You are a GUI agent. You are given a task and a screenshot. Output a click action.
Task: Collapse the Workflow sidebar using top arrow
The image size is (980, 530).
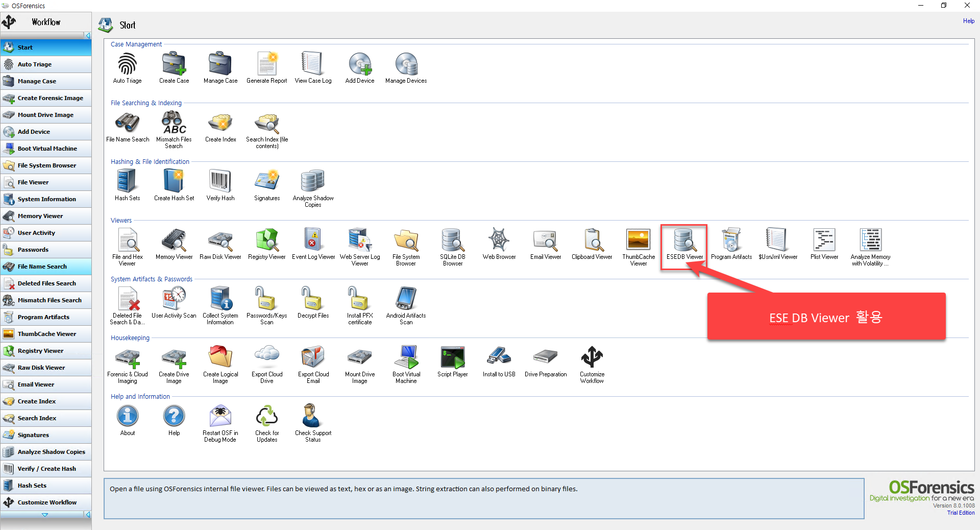(x=88, y=35)
